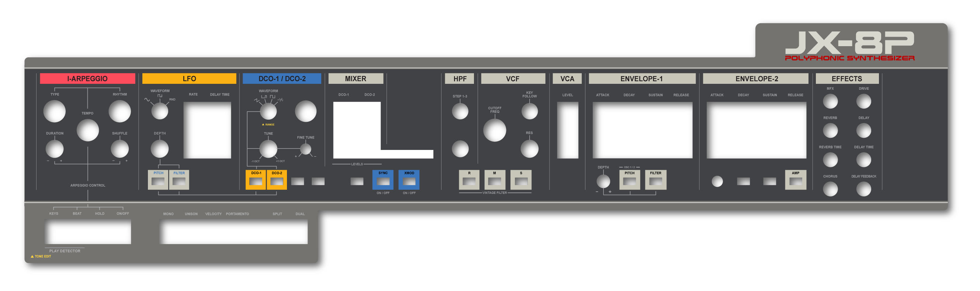Adjust the REVERB TIME knob
Viewport: 980px width, 291px height.
click(830, 160)
